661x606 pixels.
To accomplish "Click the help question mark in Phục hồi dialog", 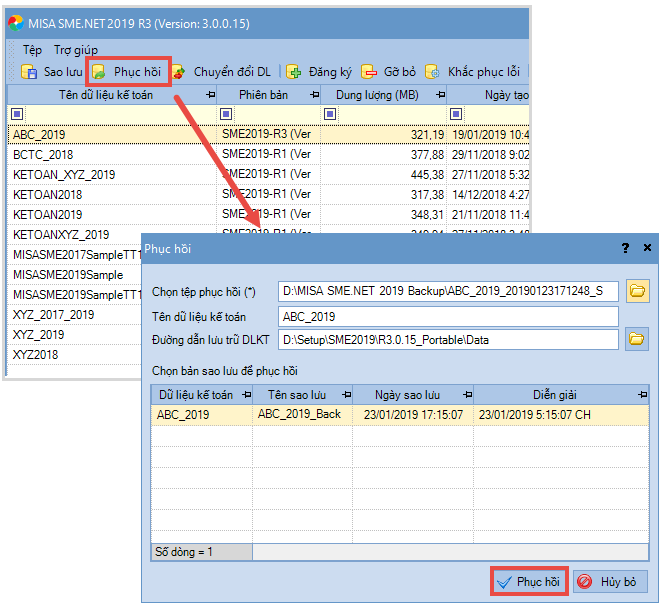I will 626,248.
